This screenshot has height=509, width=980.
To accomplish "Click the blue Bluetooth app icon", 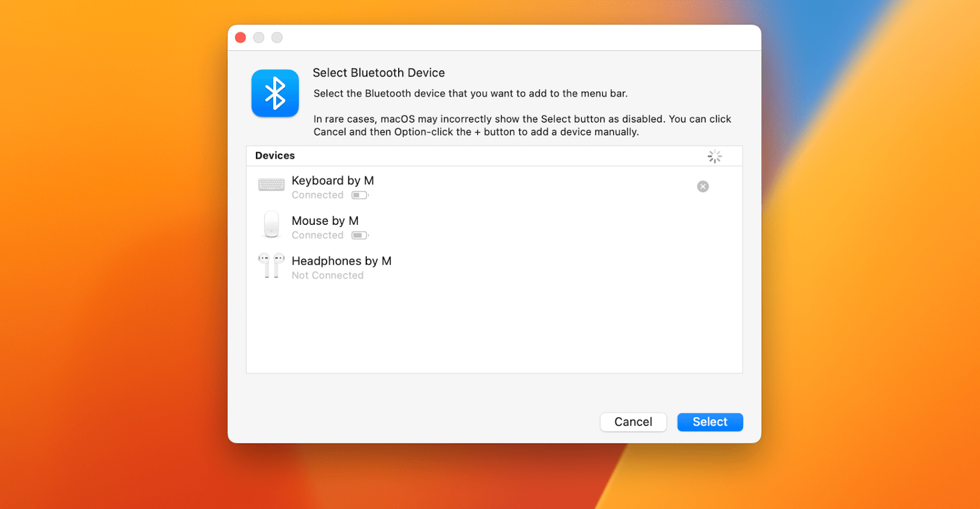I will pyautogui.click(x=275, y=93).
